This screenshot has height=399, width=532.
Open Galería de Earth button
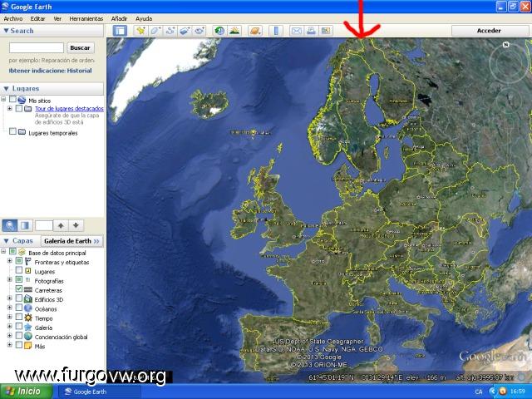tap(71, 241)
